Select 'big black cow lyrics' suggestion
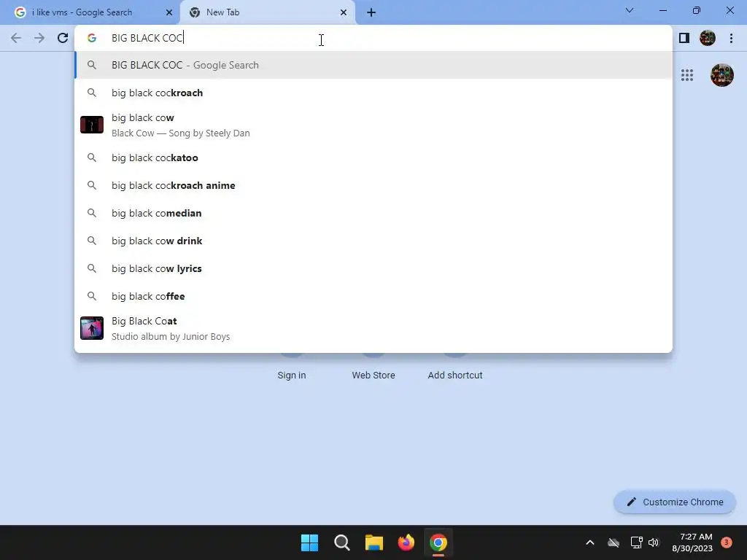Viewport: 747px width, 560px height. (373, 268)
